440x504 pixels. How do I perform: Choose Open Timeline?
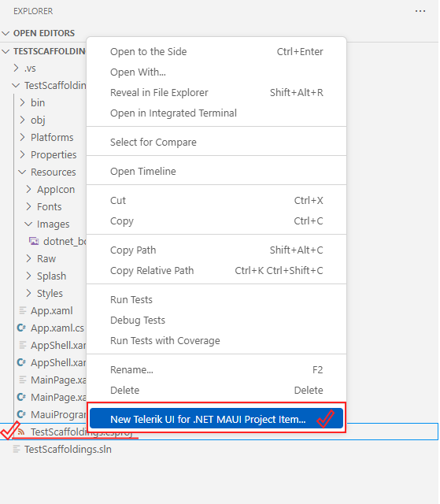tap(216, 172)
